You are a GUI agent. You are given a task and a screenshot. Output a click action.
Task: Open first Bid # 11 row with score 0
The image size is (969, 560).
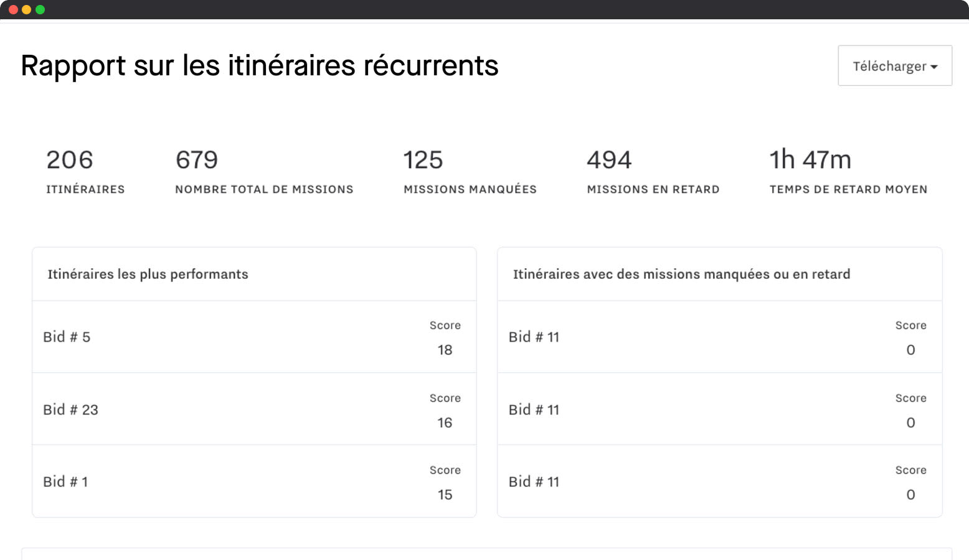(719, 337)
